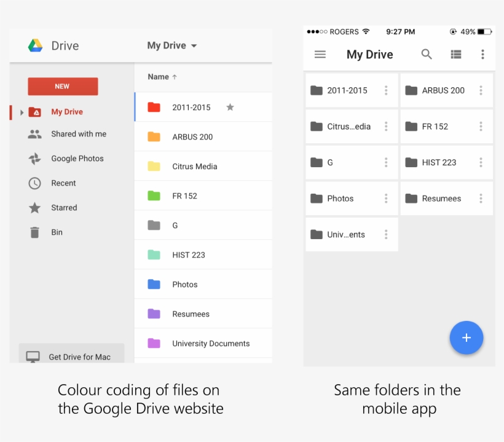The height and width of the screenshot is (442, 504).
Task: Tap the search icon in the mobile app
Action: pos(427,54)
